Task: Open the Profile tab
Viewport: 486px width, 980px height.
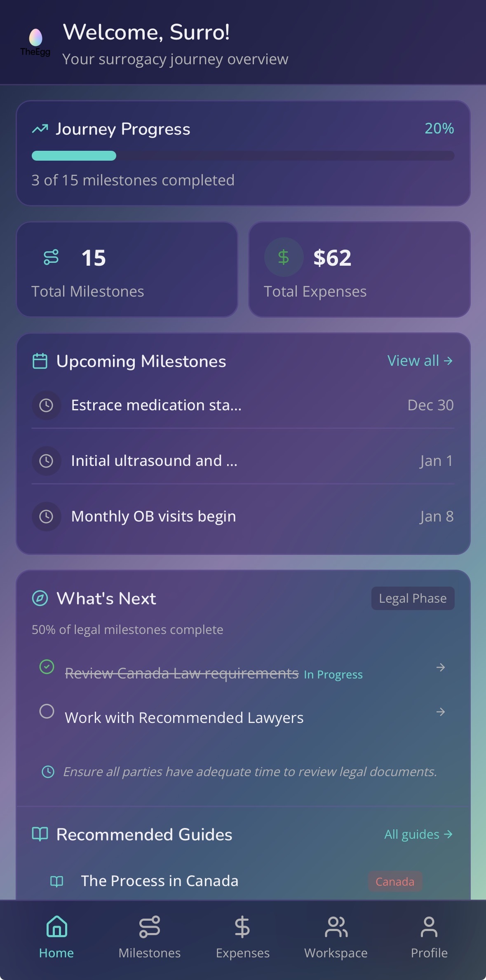Action: click(x=429, y=935)
